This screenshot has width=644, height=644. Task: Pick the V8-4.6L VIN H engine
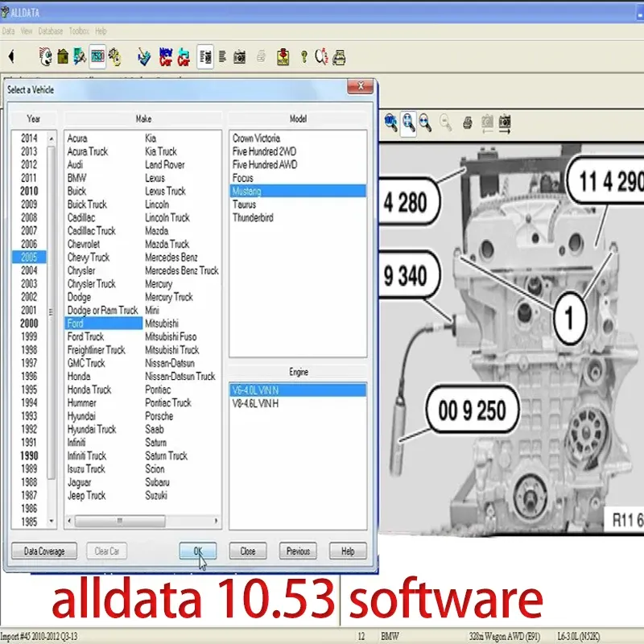(x=256, y=402)
